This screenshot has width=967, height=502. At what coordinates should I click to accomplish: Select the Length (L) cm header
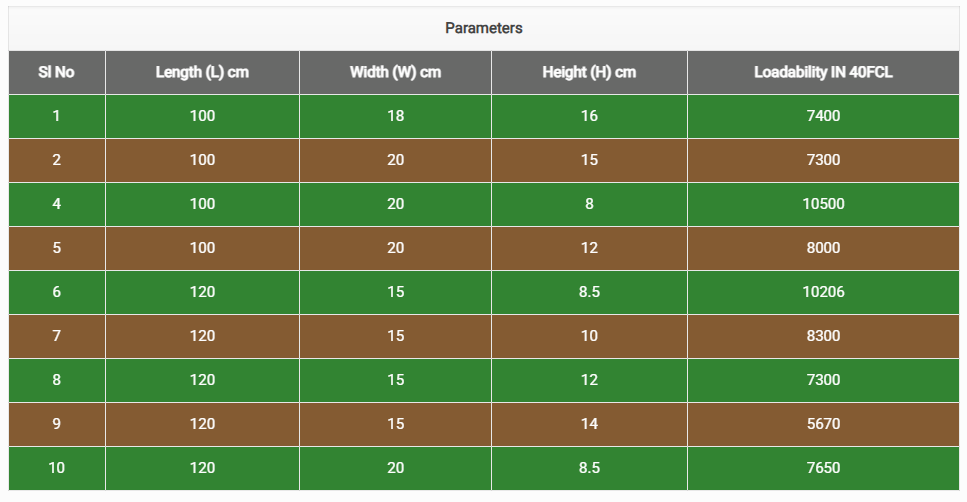(202, 72)
